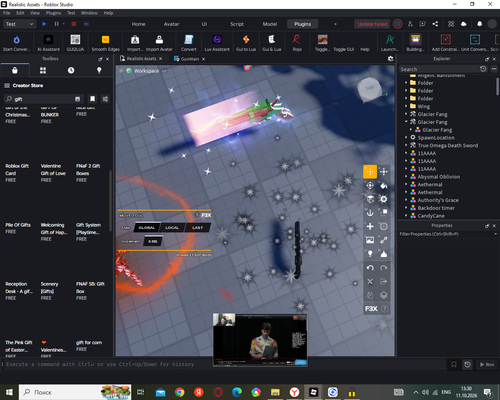This screenshot has width=500, height=400.
Task: Open Toolbox recent clock tab
Action: [x=71, y=70]
